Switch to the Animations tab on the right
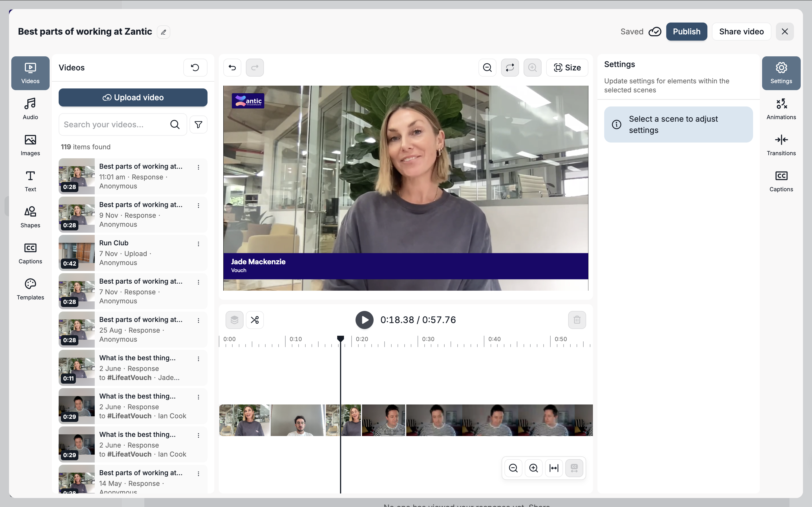Screen dimensions: 812x507 pos(781,109)
